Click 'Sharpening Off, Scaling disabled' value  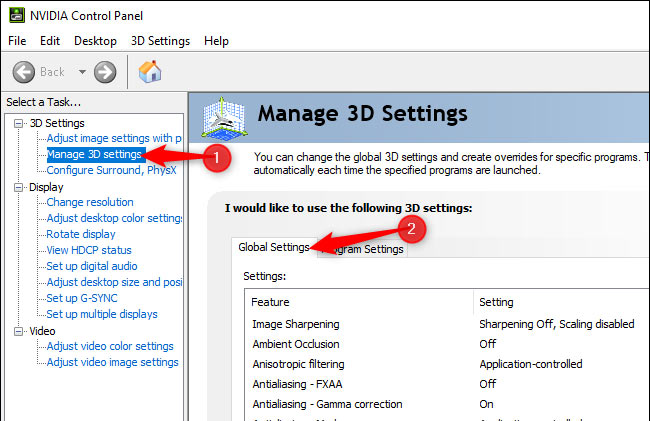(x=557, y=324)
